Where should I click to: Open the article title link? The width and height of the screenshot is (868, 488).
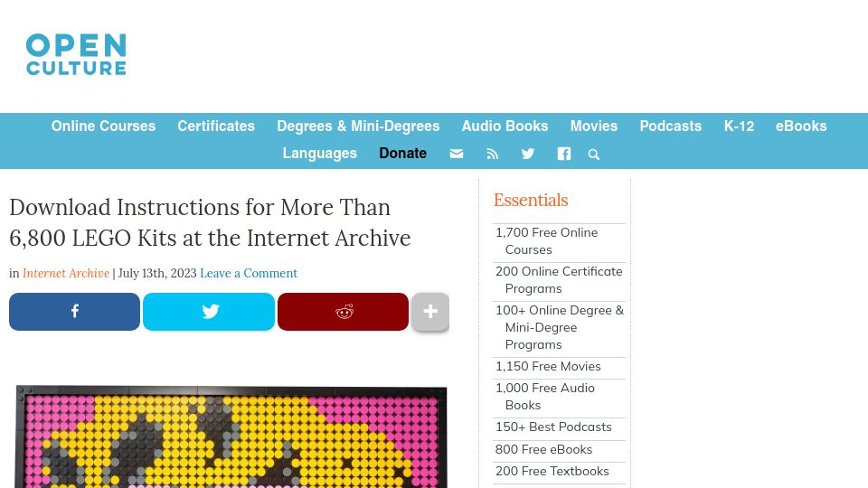210,222
